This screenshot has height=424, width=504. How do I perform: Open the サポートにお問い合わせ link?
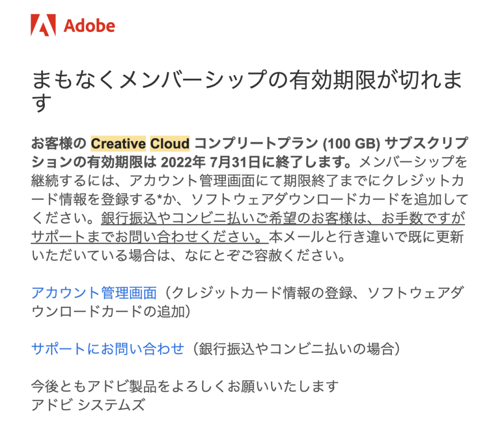point(107,349)
